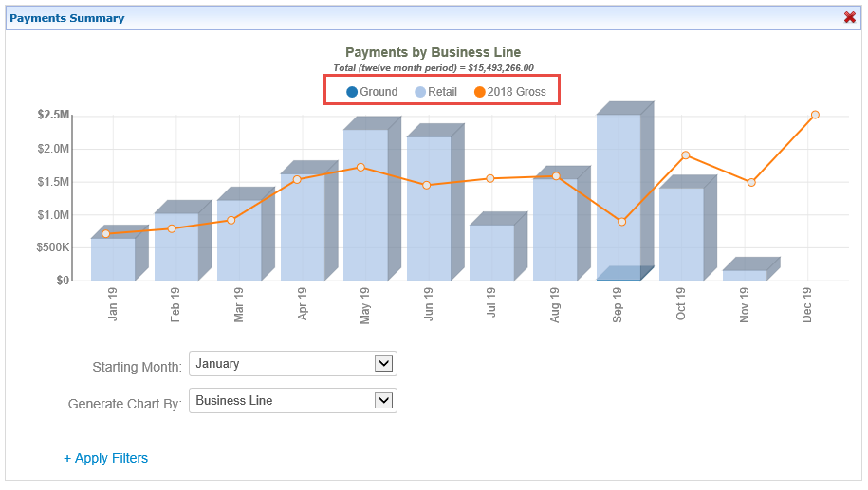The height and width of the screenshot is (490, 868).
Task: Click the Sep 19 orange line point
Action: [x=621, y=222]
